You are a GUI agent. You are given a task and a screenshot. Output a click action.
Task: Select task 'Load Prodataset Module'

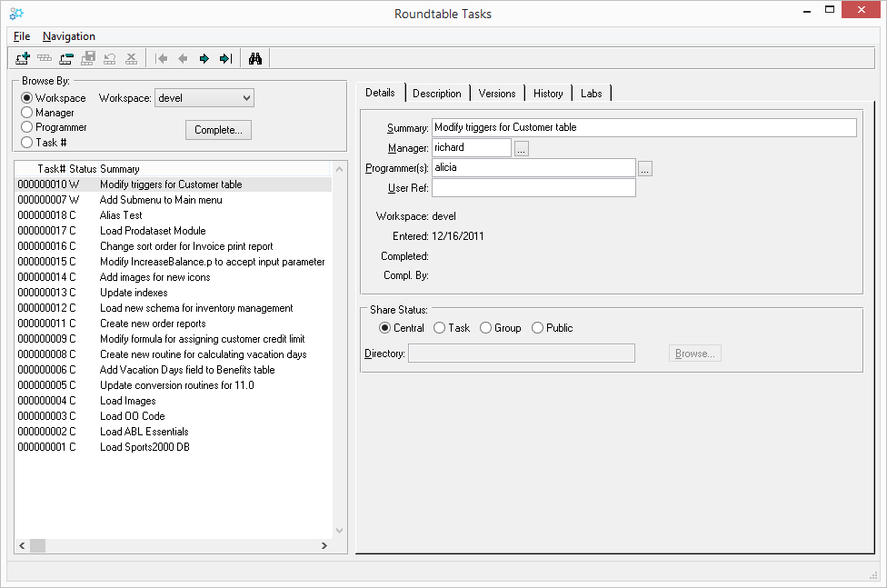173,231
